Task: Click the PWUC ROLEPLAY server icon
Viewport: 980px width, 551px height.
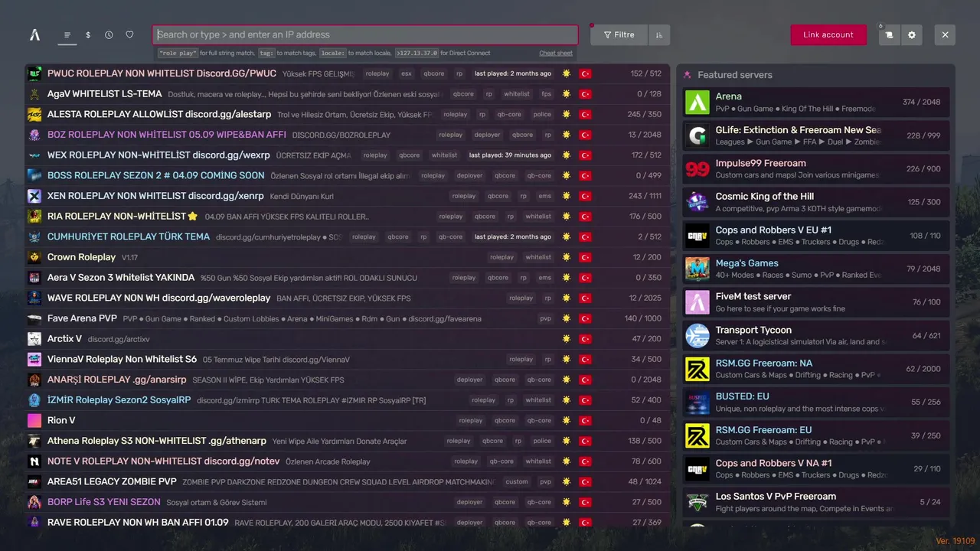Action: click(x=34, y=73)
